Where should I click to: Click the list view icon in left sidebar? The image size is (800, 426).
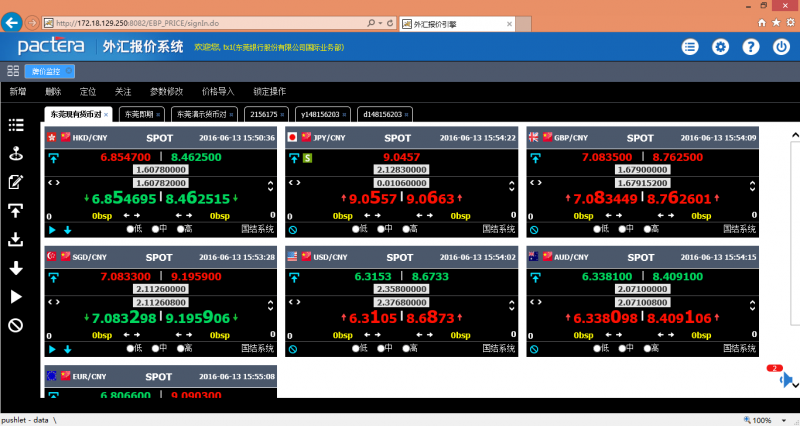point(15,125)
